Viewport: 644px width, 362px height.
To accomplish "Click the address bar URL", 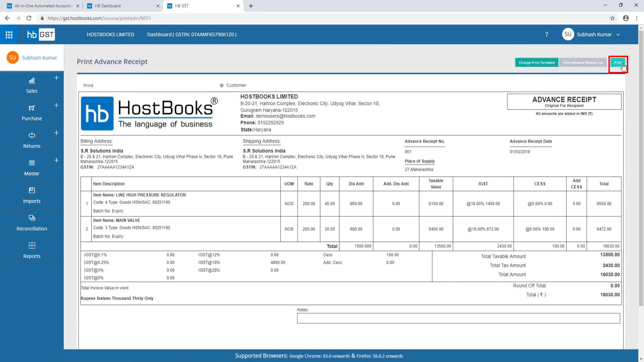I will click(x=99, y=18).
